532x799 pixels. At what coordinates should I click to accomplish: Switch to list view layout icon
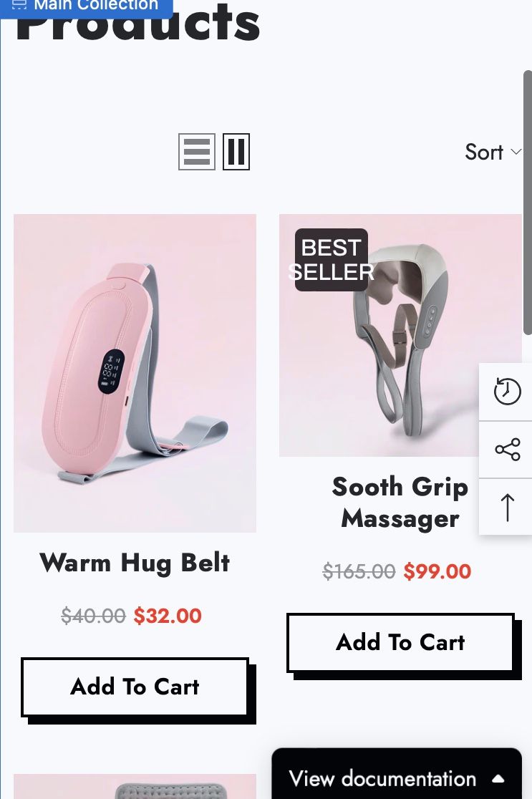(197, 151)
